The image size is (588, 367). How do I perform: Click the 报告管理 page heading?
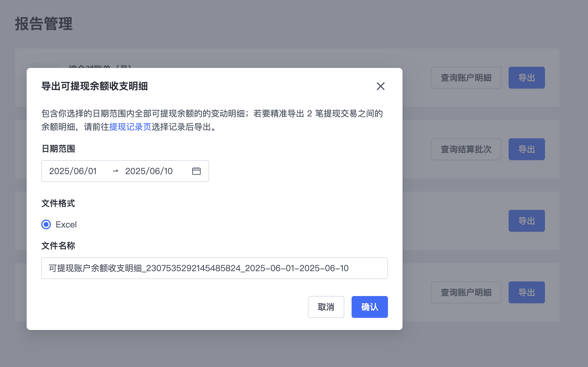coord(44,24)
